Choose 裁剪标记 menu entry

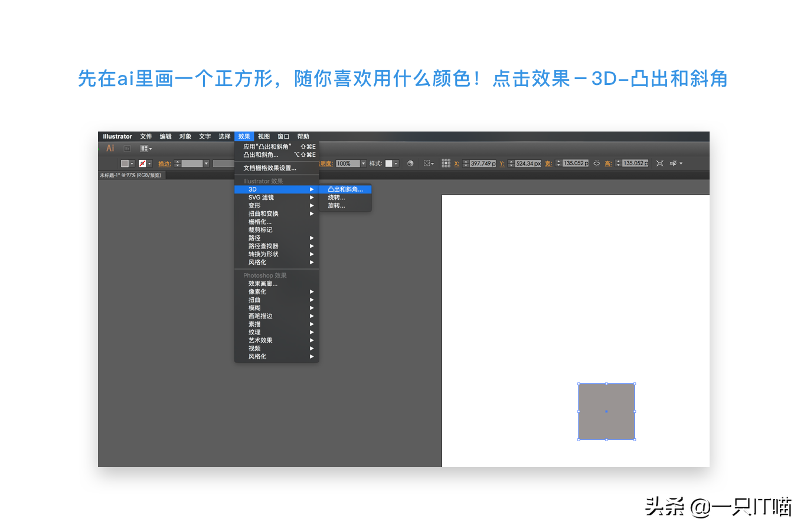click(x=277, y=230)
